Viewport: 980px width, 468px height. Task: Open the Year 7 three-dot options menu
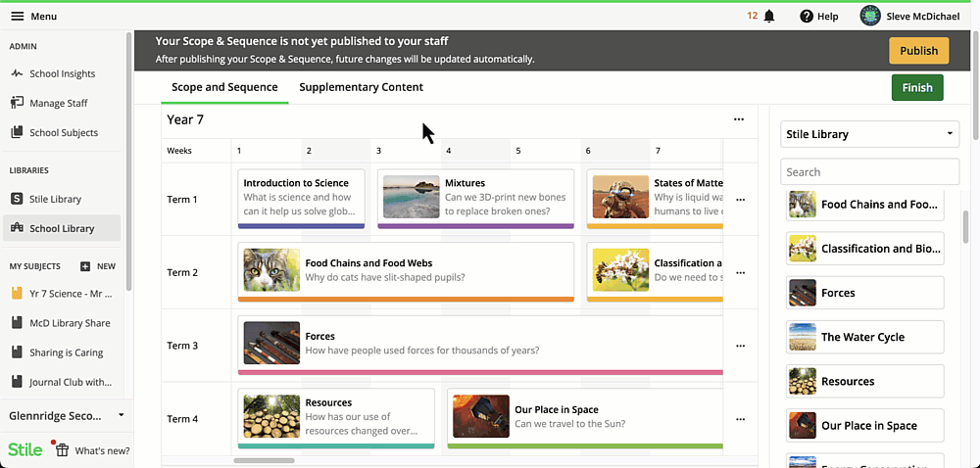coord(739,119)
